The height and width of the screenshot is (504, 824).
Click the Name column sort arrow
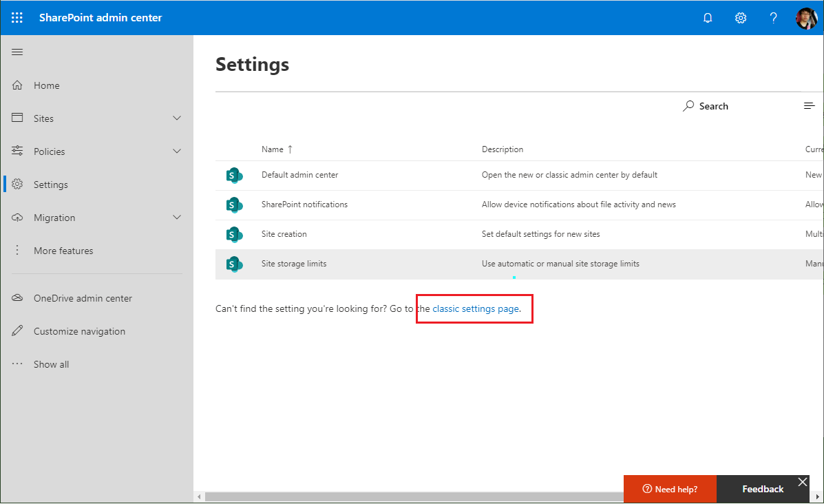tap(290, 149)
